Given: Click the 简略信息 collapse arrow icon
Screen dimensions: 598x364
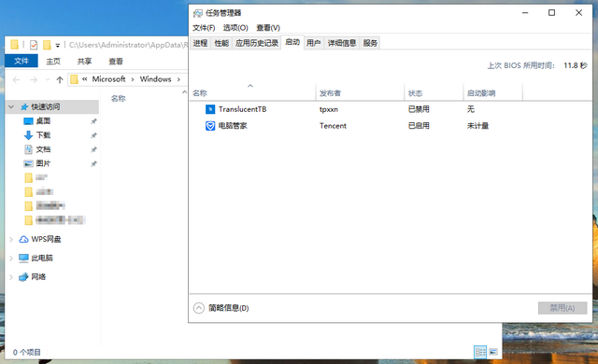Looking at the screenshot, I should pos(199,308).
